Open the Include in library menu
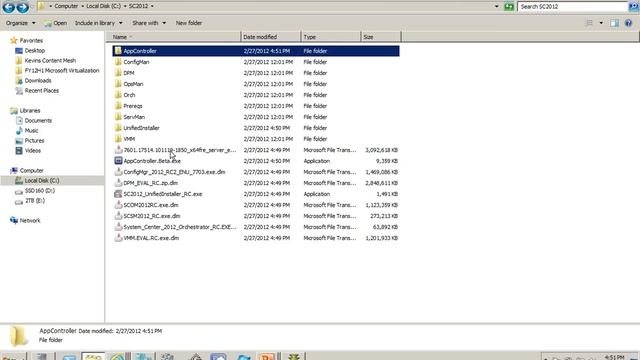Viewport: 640px width, 360px height. point(98,23)
